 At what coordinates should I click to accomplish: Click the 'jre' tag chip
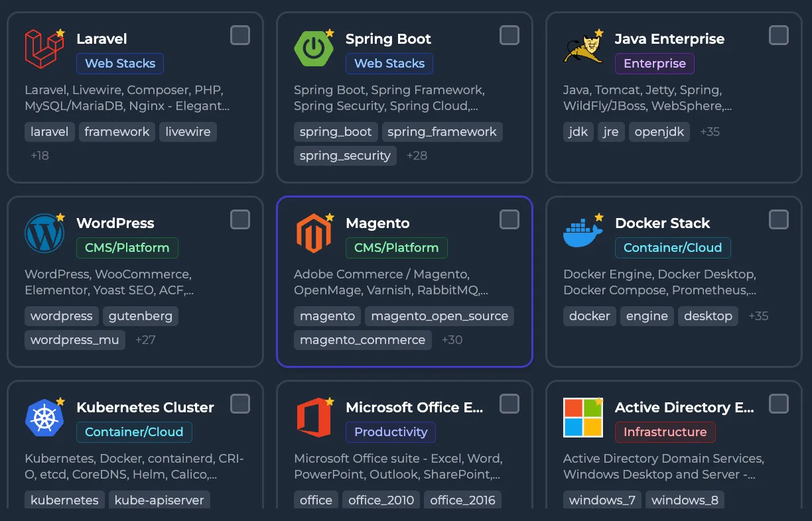[611, 132]
